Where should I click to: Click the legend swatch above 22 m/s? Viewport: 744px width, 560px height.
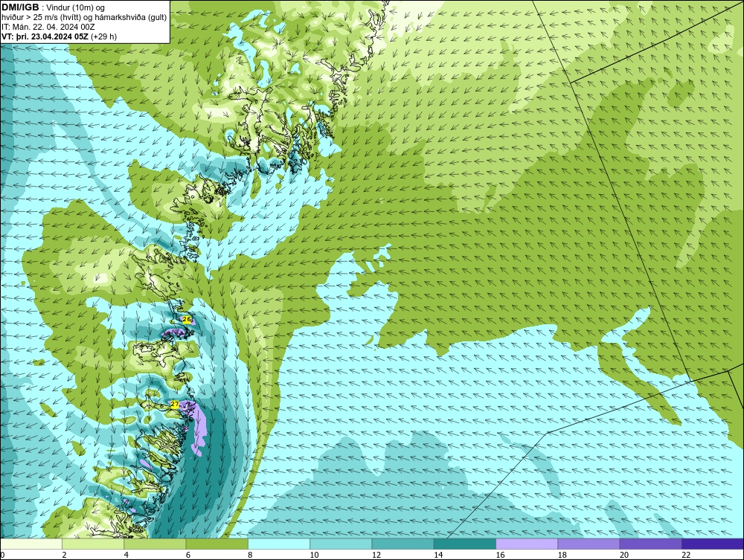712,544
